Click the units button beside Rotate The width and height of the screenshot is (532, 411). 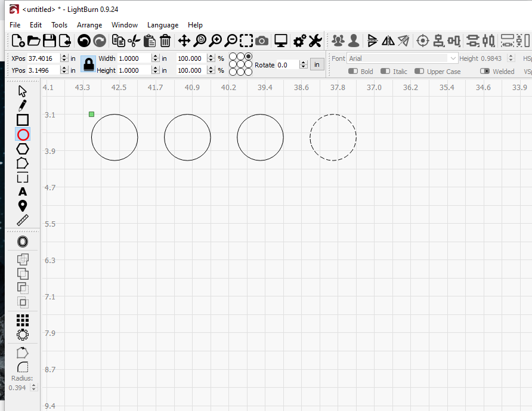(x=317, y=64)
